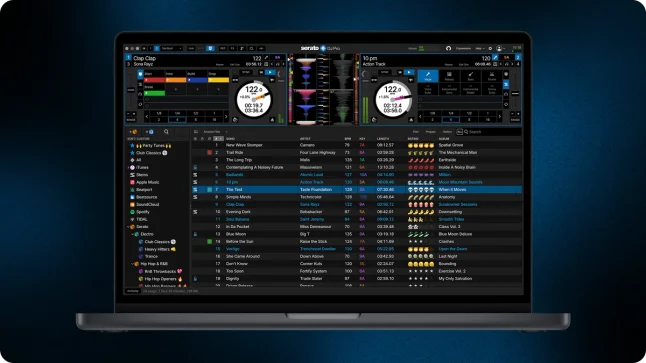Open the Stems tab icon on left deck

[140, 84]
